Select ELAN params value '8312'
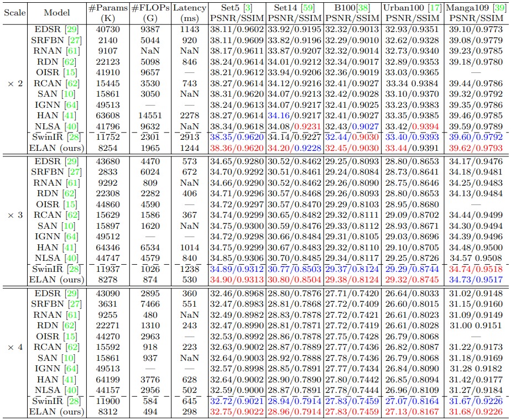 click(x=108, y=412)
